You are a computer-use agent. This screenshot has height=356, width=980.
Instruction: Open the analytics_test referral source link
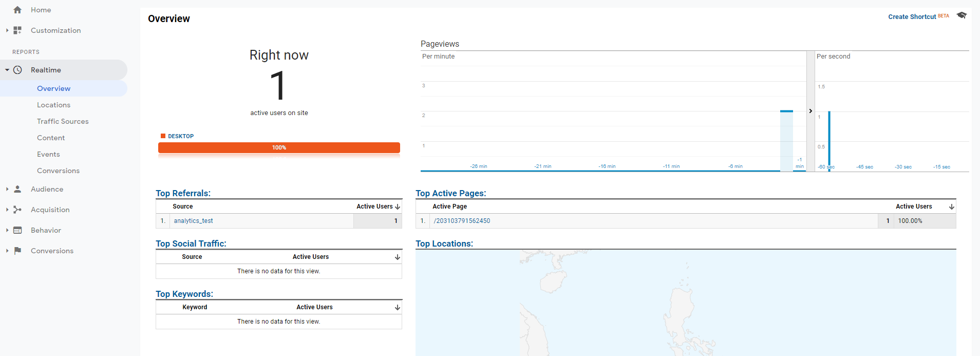(x=193, y=221)
